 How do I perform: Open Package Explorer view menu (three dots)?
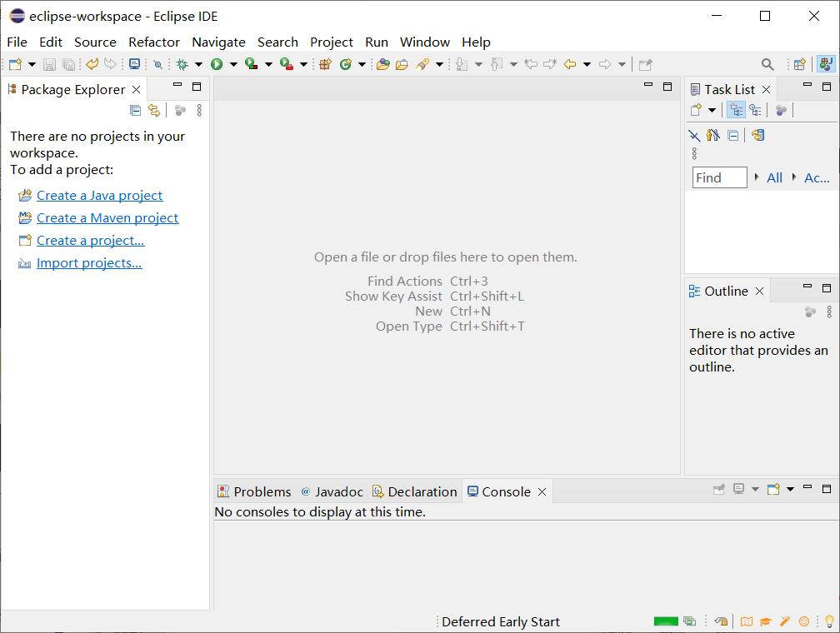(199, 110)
